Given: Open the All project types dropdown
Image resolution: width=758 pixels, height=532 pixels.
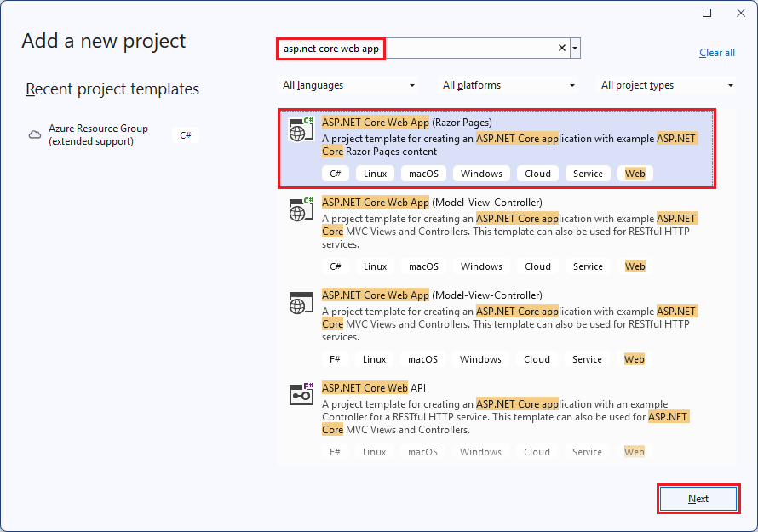Looking at the screenshot, I should pyautogui.click(x=666, y=85).
